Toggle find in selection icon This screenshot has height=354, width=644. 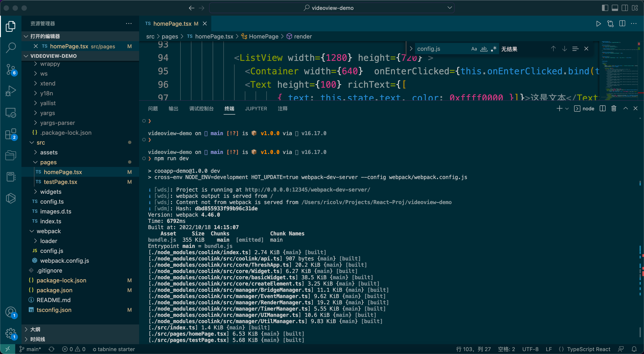pyautogui.click(x=575, y=49)
